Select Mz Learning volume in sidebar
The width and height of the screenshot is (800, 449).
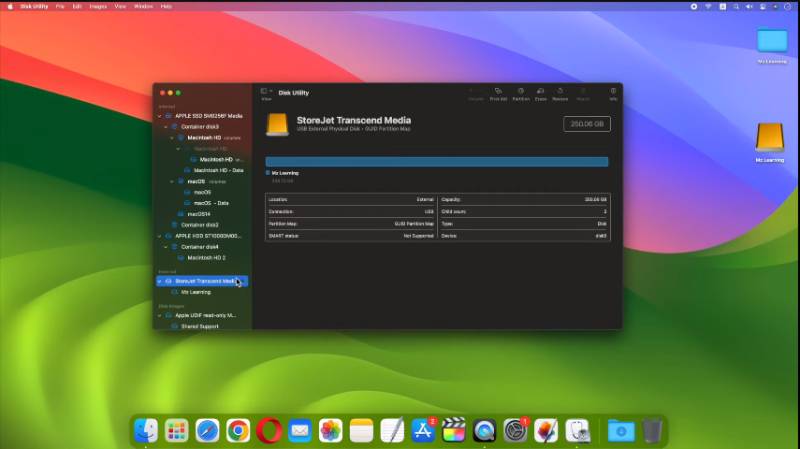[x=195, y=292]
